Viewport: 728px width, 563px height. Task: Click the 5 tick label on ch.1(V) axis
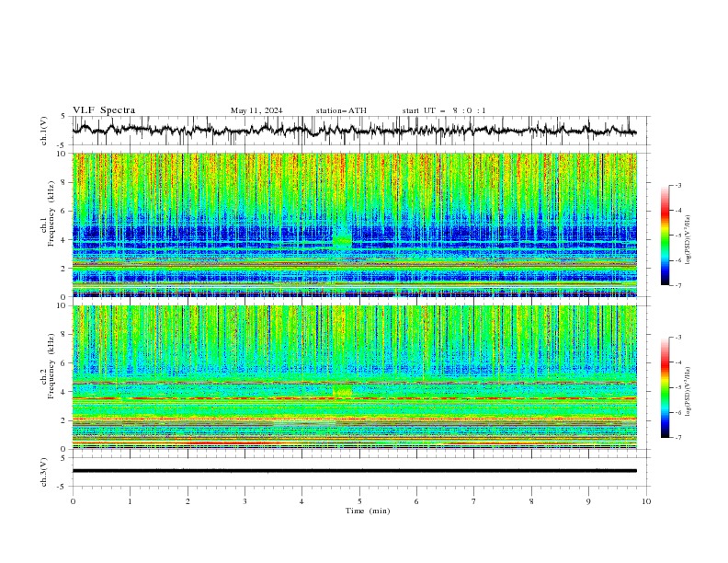click(x=63, y=117)
